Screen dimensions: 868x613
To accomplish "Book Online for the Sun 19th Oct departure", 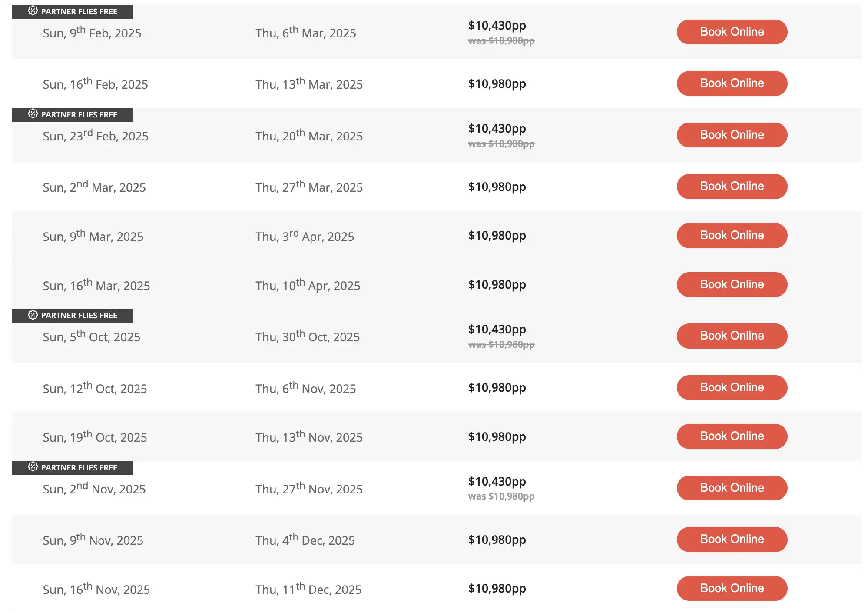I will pyautogui.click(x=732, y=436).
